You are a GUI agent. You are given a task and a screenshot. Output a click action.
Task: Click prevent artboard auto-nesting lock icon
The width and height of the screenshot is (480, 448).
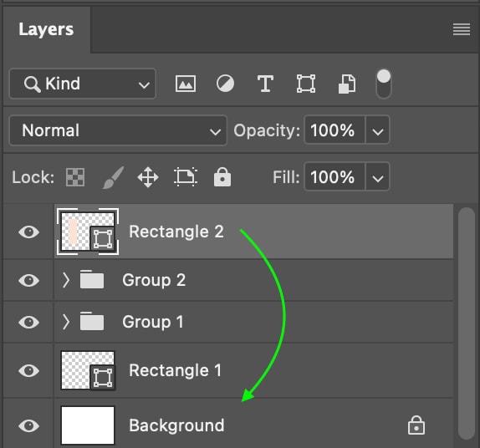186,177
